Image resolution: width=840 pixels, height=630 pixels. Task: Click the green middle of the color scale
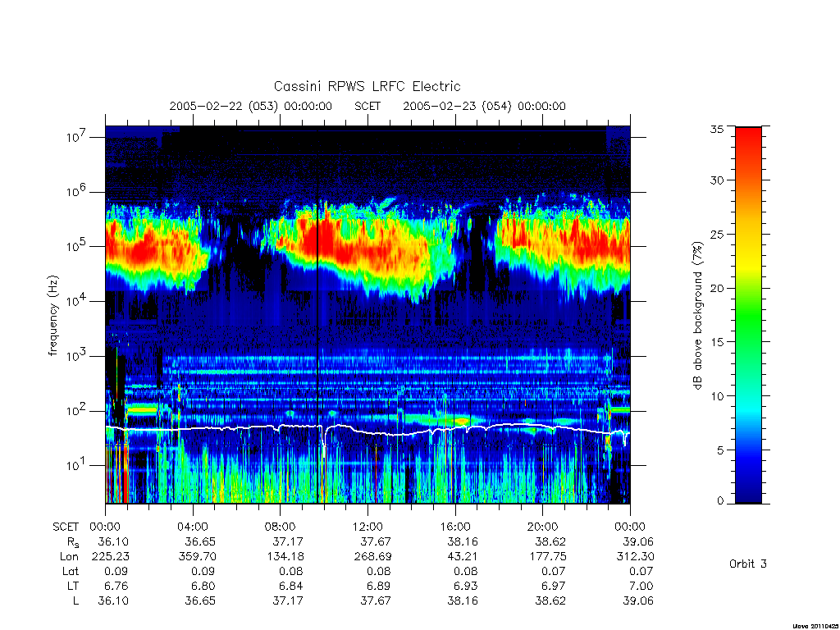point(748,316)
